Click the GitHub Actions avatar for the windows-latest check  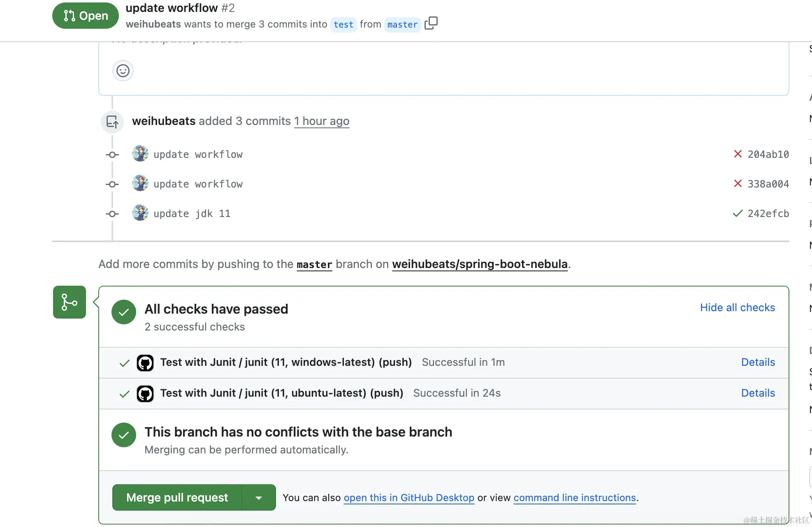pos(145,363)
